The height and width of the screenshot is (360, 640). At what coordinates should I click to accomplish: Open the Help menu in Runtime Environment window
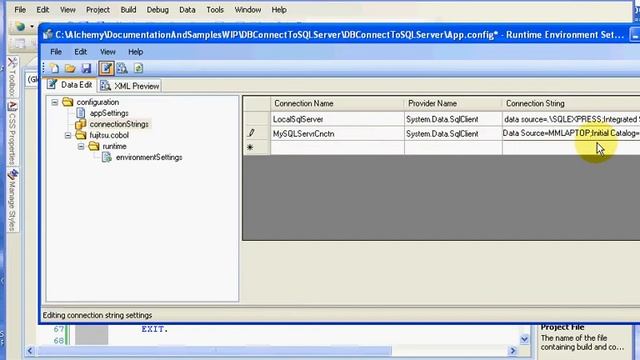pyautogui.click(x=136, y=52)
